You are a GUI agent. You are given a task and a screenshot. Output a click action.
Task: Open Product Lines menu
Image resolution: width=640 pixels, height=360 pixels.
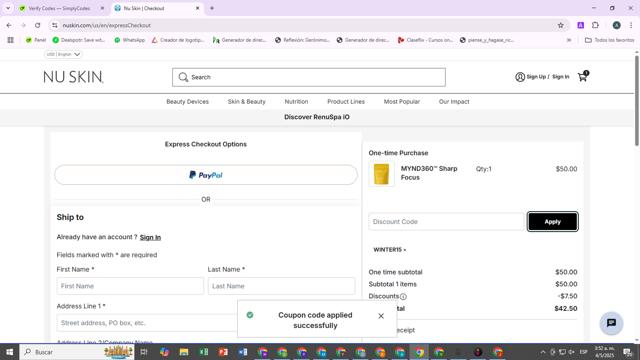pos(346,102)
